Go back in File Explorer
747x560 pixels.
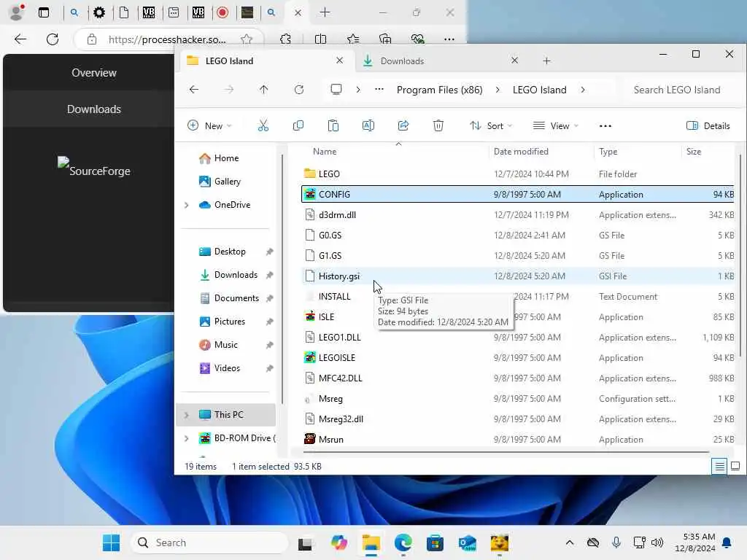pyautogui.click(x=194, y=90)
